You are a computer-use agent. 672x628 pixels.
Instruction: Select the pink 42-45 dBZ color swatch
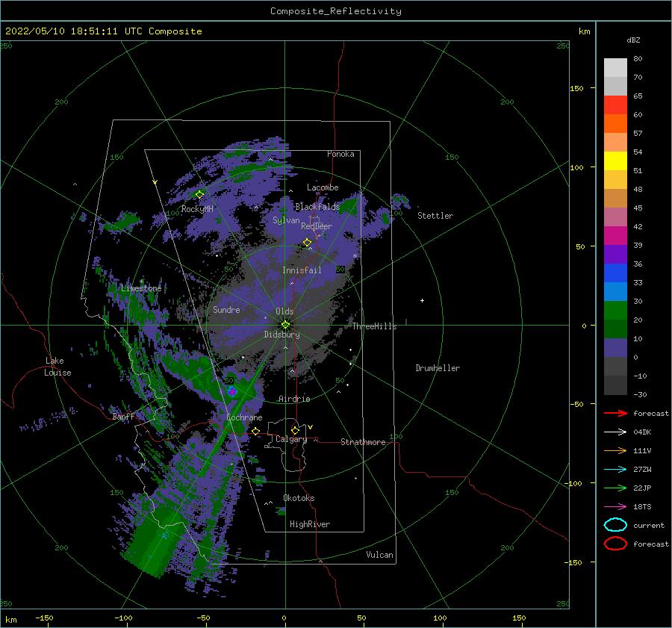click(615, 217)
